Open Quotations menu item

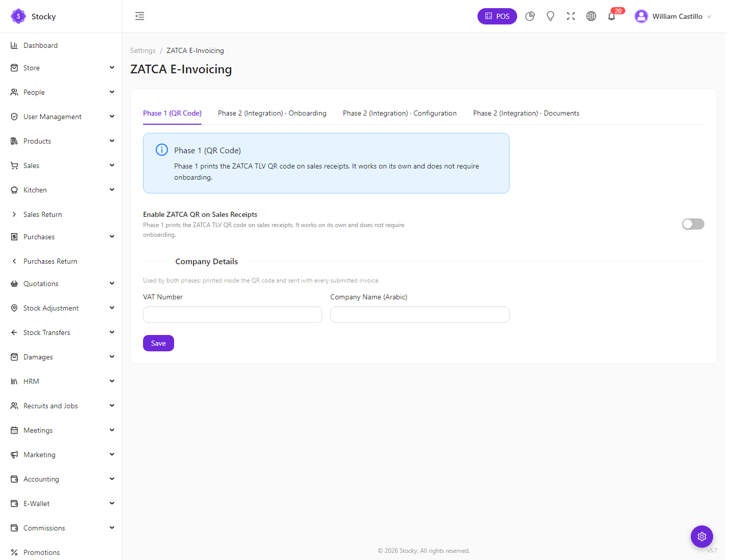(61, 284)
